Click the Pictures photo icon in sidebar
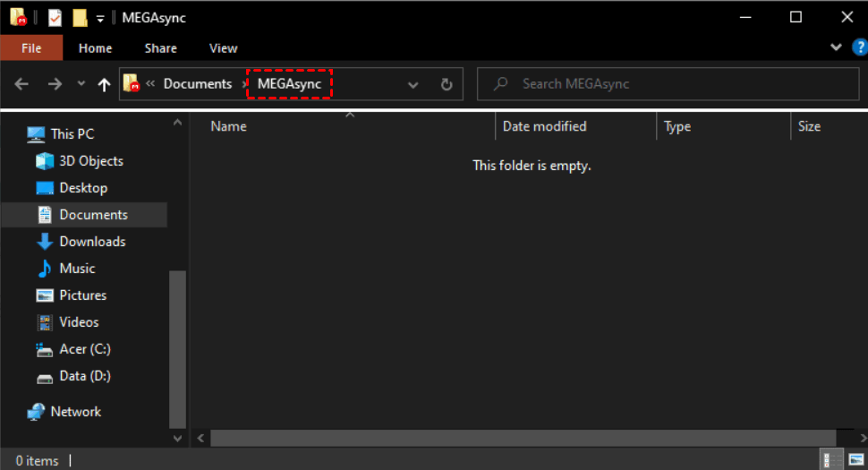The height and width of the screenshot is (470, 868). [x=45, y=295]
